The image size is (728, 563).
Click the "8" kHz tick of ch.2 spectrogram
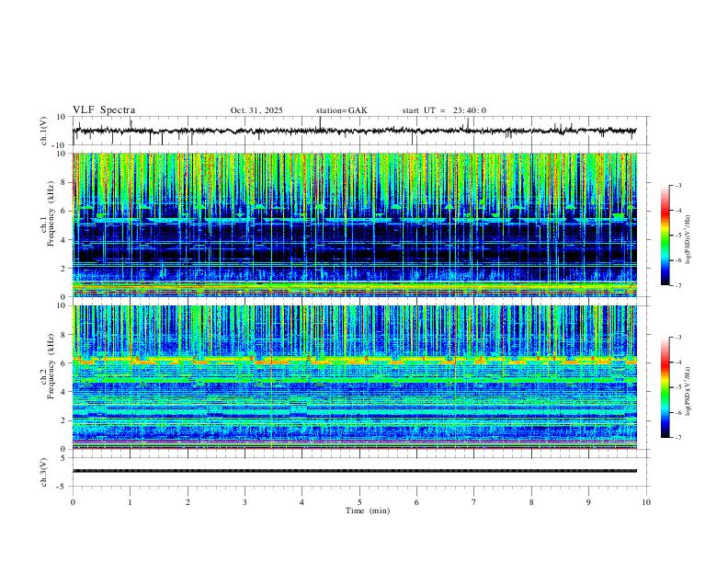coord(64,335)
